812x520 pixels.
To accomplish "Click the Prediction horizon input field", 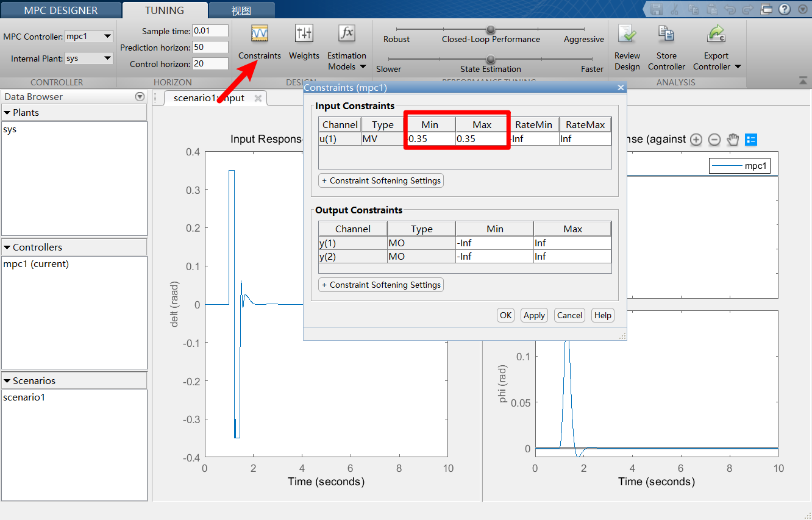I will coord(210,47).
